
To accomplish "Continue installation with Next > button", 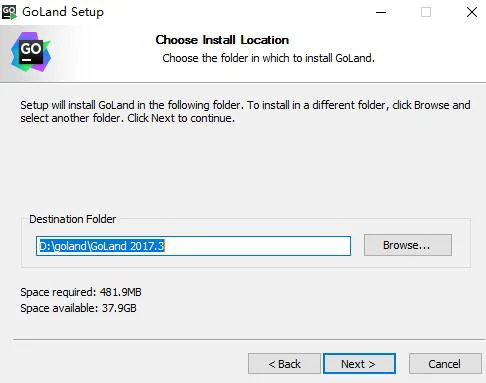I will point(359,364).
